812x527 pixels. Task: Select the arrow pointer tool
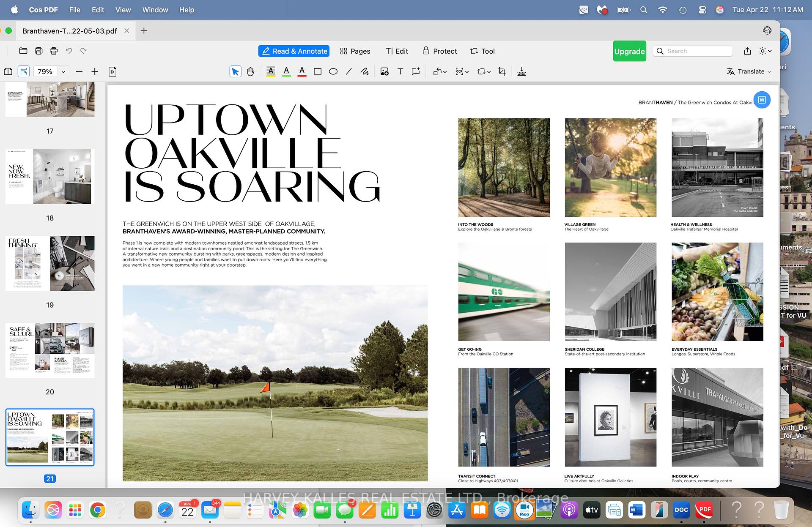235,72
